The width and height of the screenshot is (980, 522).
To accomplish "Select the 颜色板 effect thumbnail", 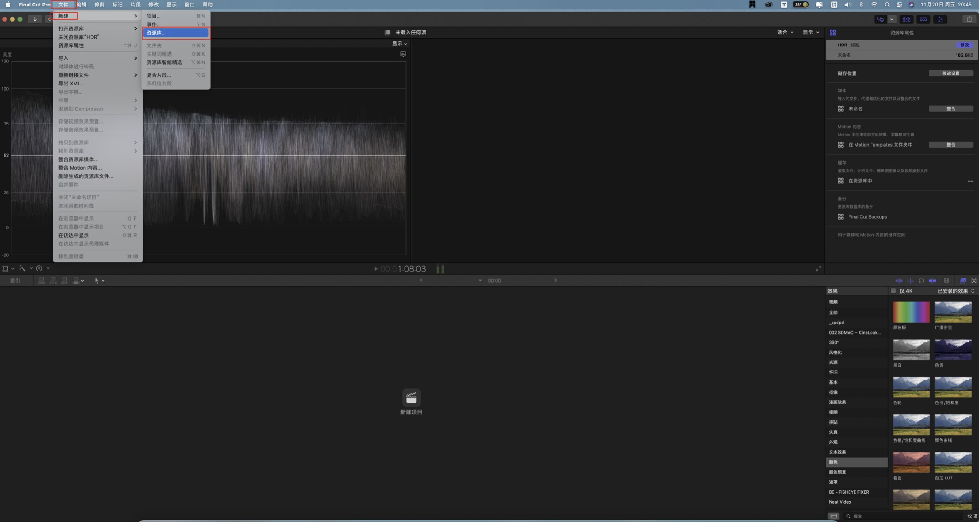I will coord(911,312).
